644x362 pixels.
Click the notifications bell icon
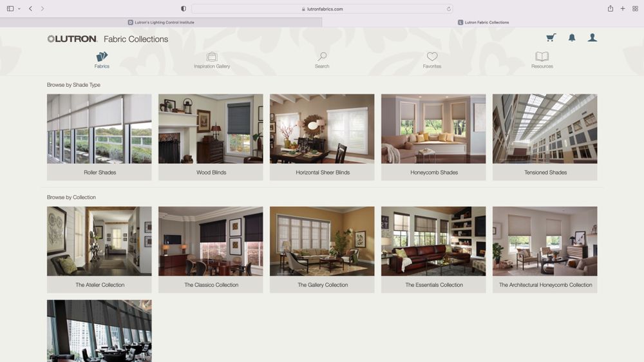click(x=572, y=38)
